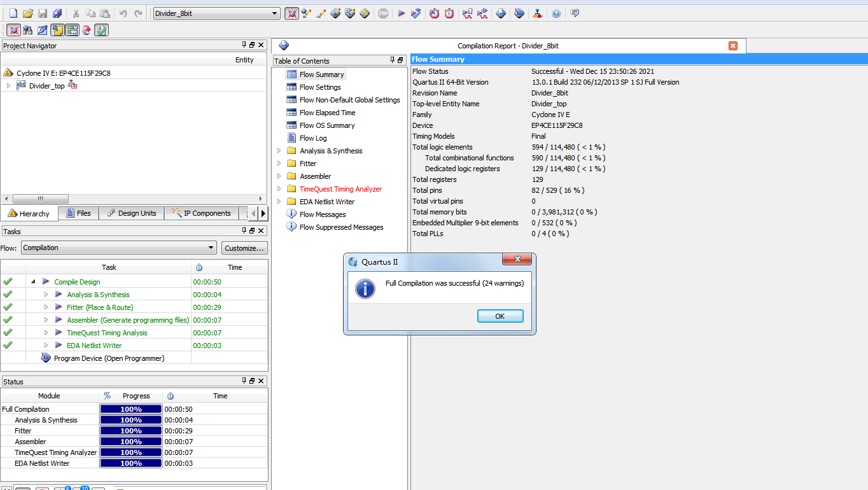The width and height of the screenshot is (868, 490).
Task: Expand the Fitter folder in Table of Contents
Action: pos(279,164)
